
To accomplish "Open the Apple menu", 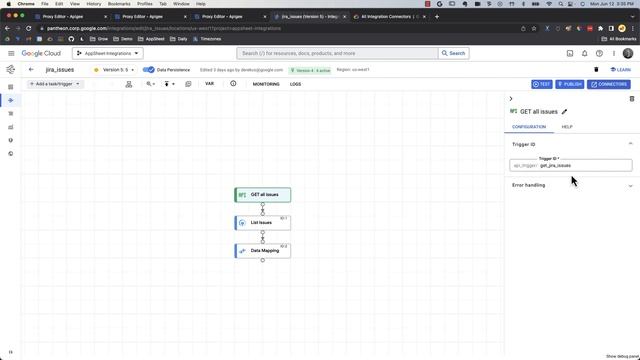I will [8, 4].
